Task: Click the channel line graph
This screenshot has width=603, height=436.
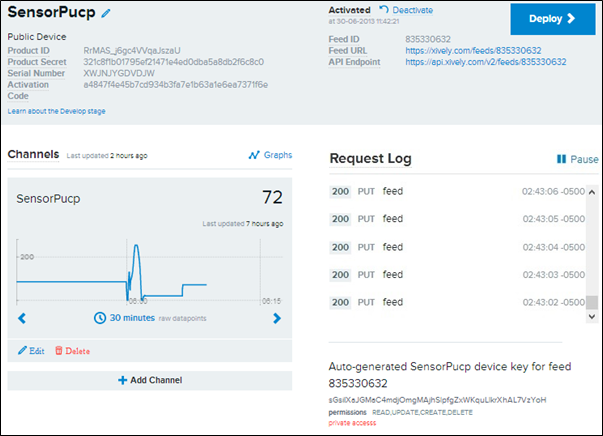Action: click(149, 271)
